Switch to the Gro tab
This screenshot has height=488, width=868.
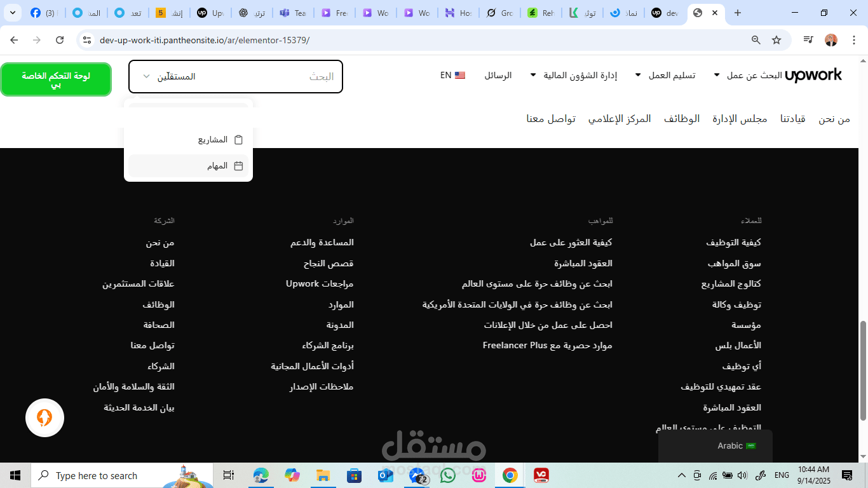(500, 13)
